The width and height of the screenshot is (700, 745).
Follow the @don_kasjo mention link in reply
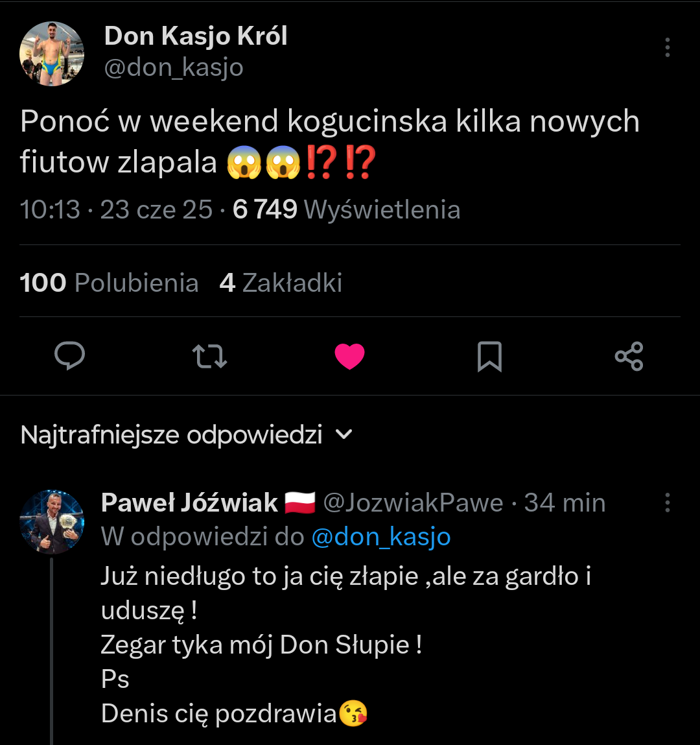point(381,537)
